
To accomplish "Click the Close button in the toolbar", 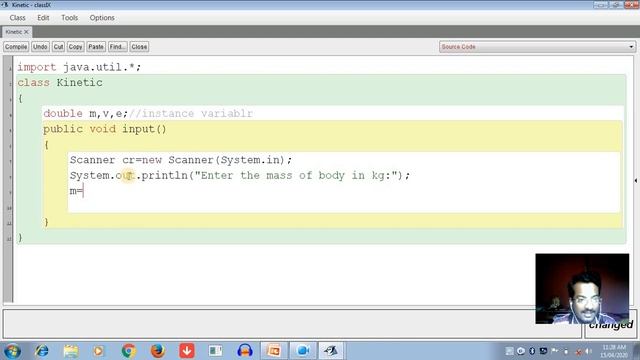I will click(x=139, y=47).
